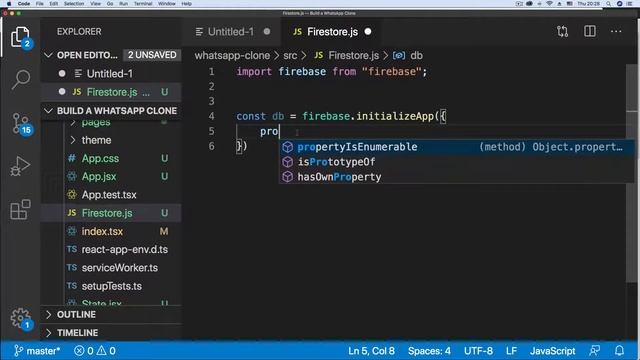Screen dimensions: 640x360
Task: Collapse the Open Editors section
Action: tap(49, 55)
